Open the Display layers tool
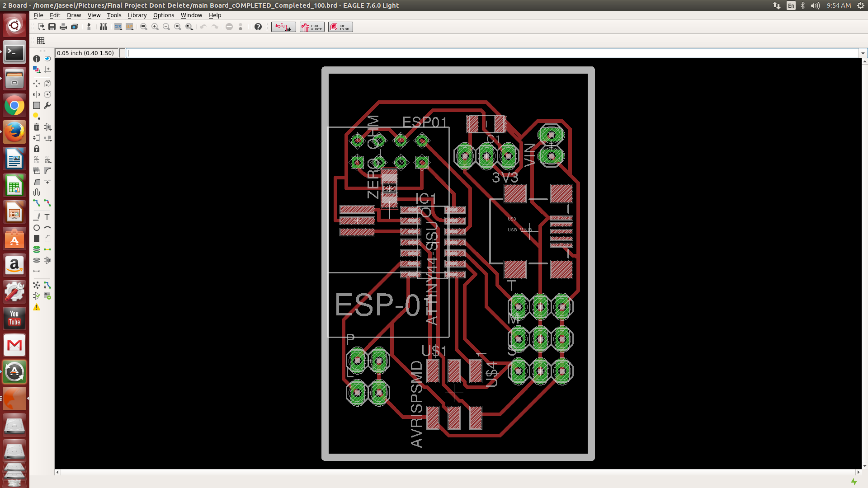Viewport: 868px width, 488px height. [37, 70]
